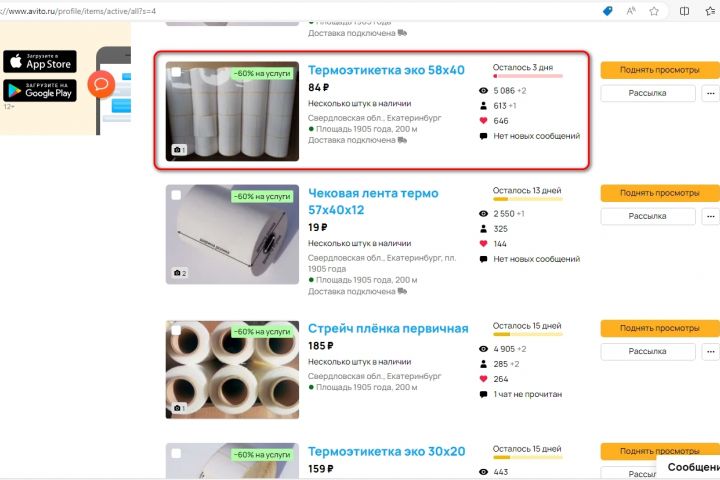Click heart icon for Чековая лента термо
The height and width of the screenshot is (480, 720).
(x=483, y=244)
